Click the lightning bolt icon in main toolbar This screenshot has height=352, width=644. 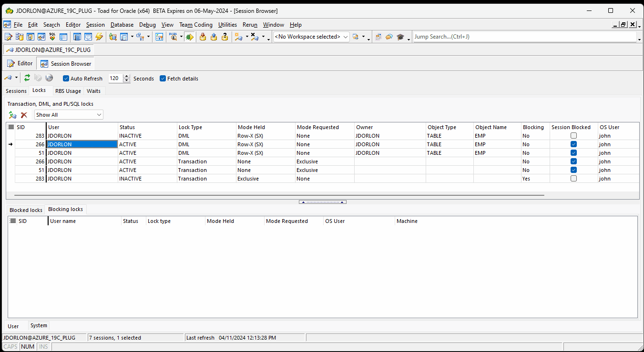coord(99,37)
